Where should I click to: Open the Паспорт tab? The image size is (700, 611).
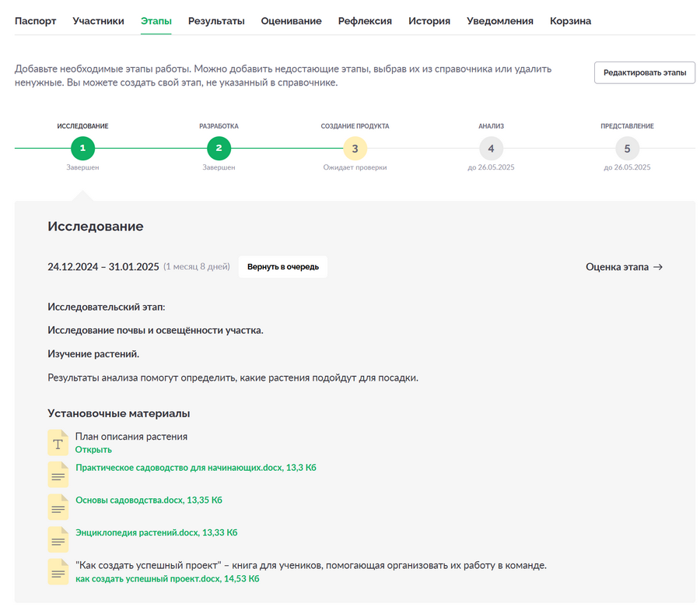coord(35,21)
